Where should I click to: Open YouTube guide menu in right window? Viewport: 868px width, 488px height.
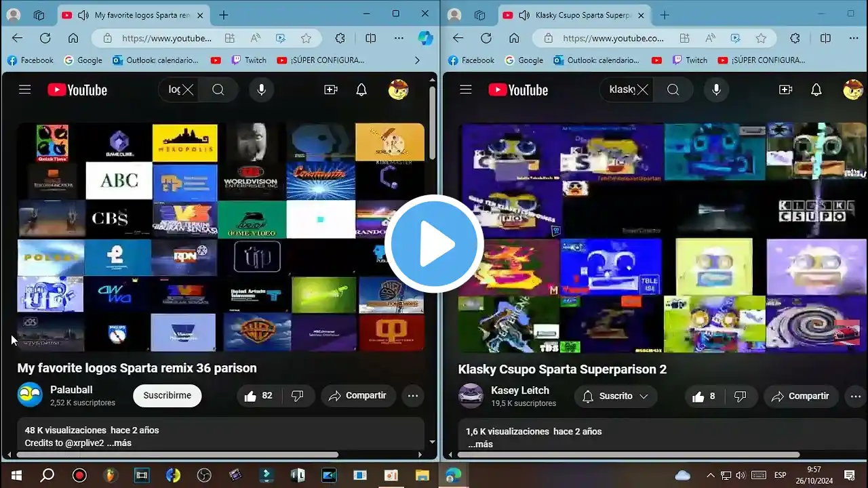click(466, 89)
